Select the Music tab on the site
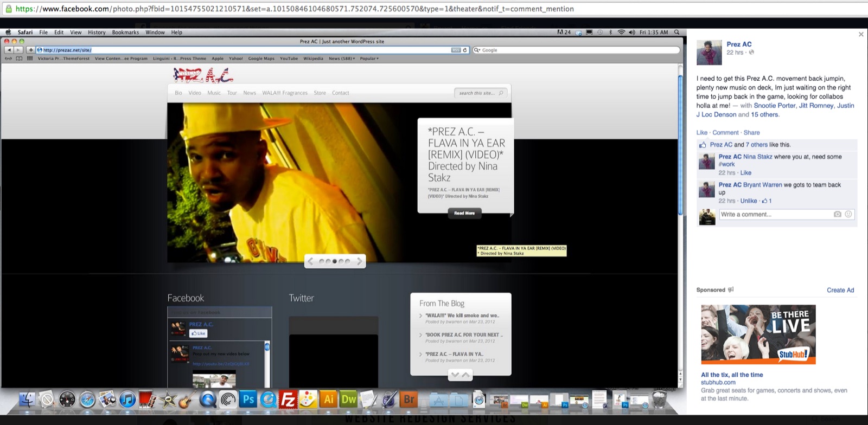868x425 pixels. (214, 93)
